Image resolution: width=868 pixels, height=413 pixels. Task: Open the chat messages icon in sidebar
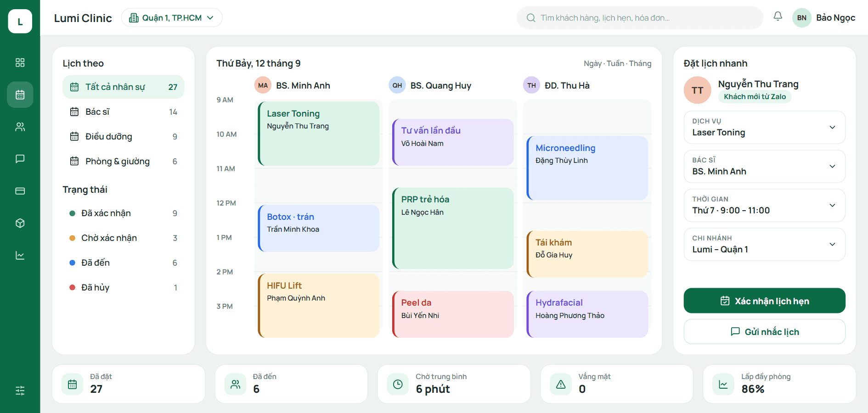20,159
